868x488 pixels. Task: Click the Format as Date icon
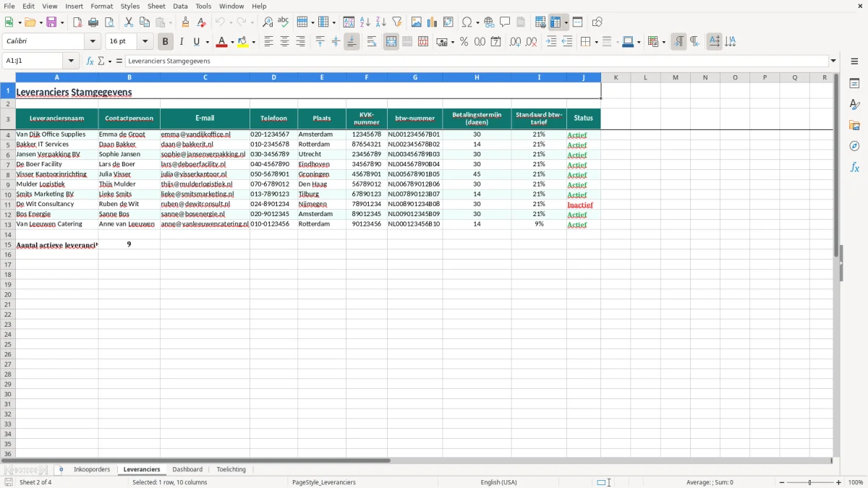tap(495, 42)
